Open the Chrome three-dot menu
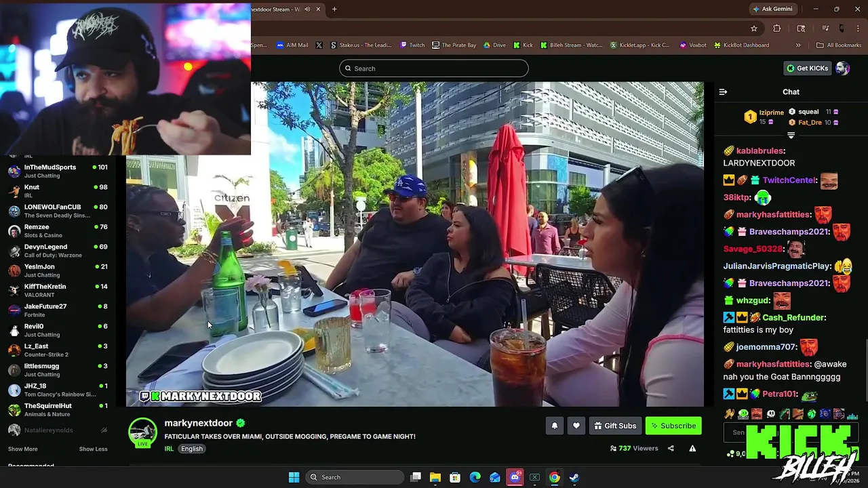 (x=858, y=28)
